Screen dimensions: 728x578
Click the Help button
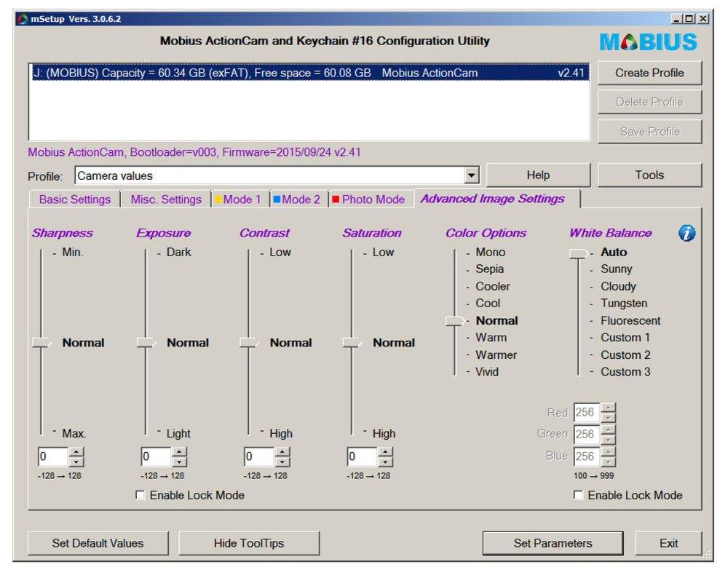tap(538, 175)
